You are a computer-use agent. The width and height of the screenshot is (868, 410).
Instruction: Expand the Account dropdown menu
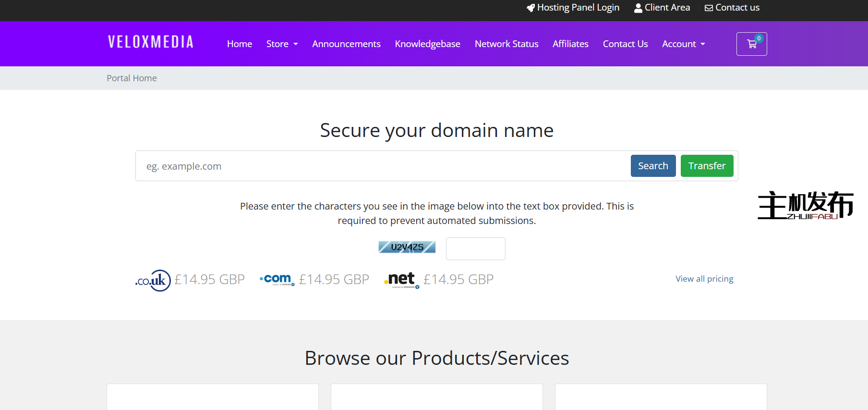click(x=683, y=44)
